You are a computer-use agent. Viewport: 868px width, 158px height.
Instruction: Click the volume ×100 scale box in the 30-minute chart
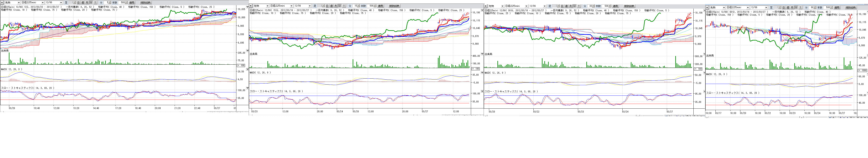[x=698, y=69]
